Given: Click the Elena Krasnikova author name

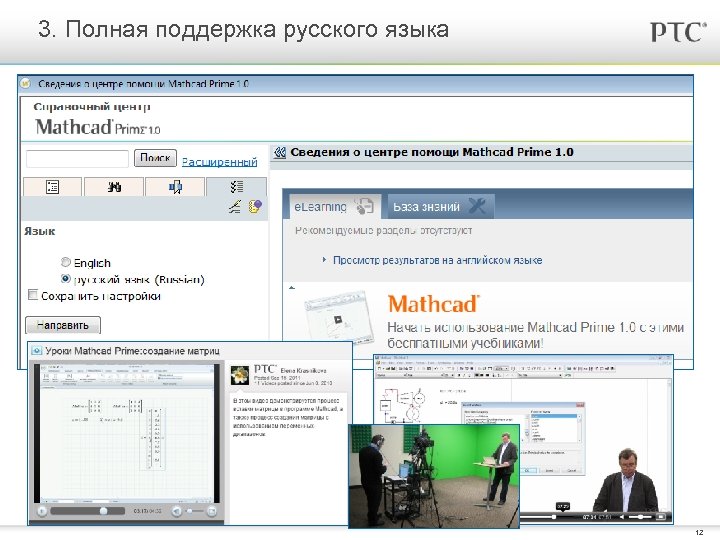Looking at the screenshot, I should [x=304, y=370].
